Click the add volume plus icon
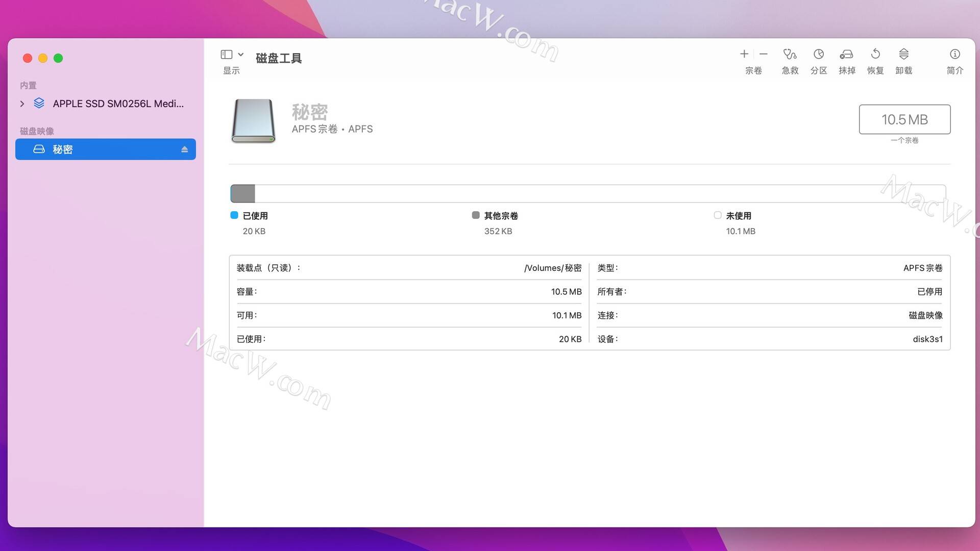Screen dimensions: 980x551 pos(744,54)
